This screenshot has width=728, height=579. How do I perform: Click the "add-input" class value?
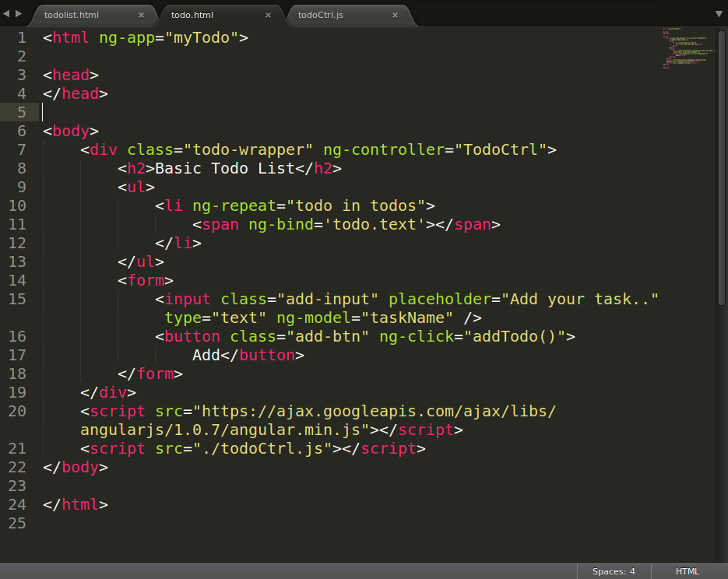328,300
